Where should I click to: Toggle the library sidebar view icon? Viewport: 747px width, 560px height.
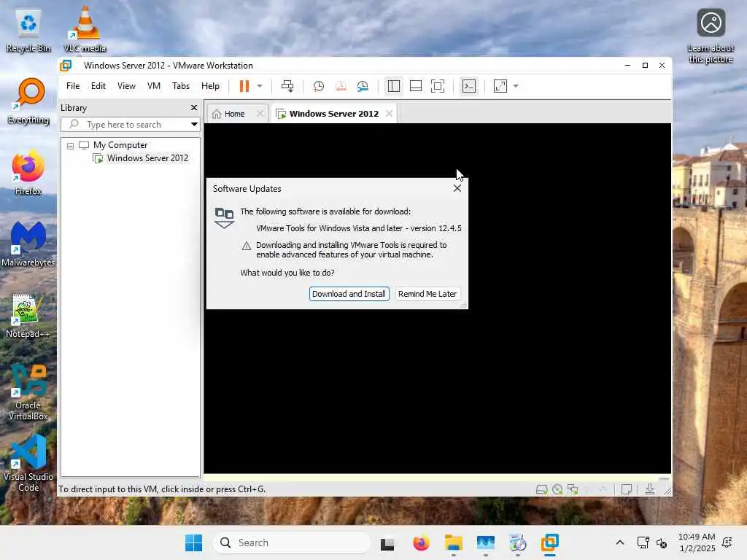393,86
